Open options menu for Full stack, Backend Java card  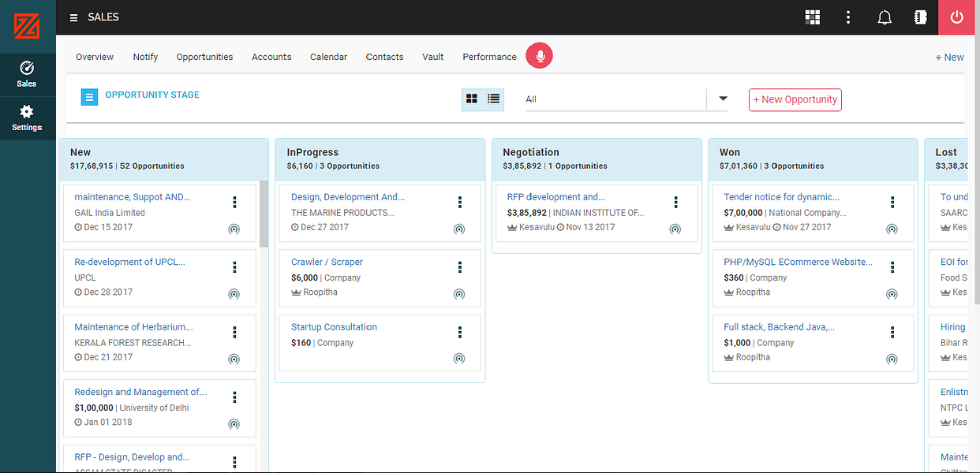pyautogui.click(x=892, y=333)
